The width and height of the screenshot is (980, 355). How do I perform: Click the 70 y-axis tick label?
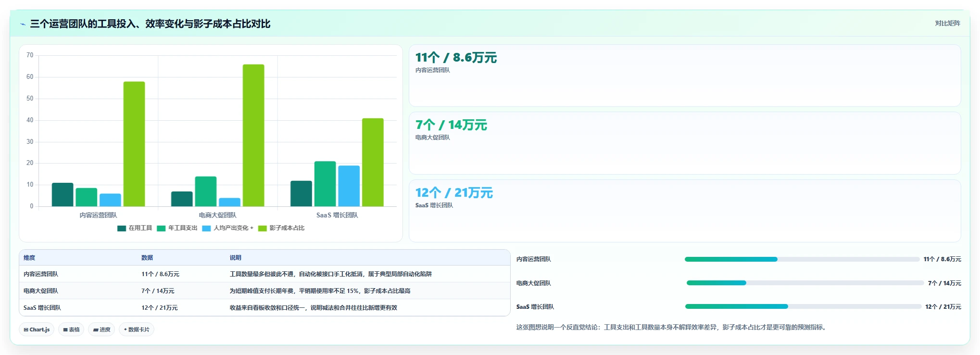(x=30, y=55)
